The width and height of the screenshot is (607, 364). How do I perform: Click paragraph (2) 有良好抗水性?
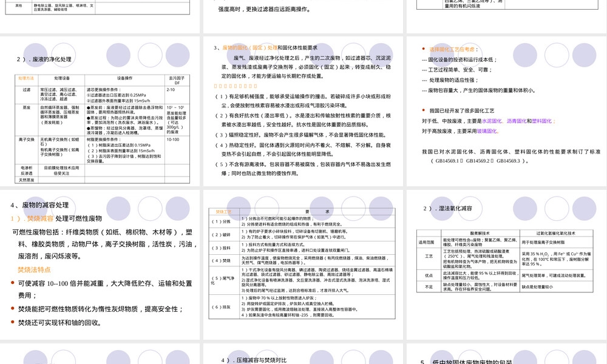[x=303, y=120]
